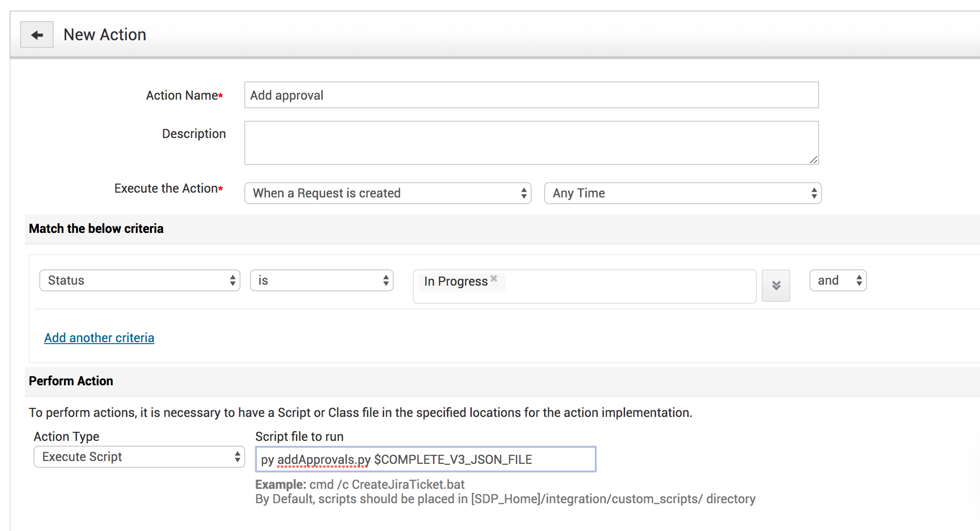
Task: Open the 'When a Request is created' dropdown
Action: click(x=387, y=193)
